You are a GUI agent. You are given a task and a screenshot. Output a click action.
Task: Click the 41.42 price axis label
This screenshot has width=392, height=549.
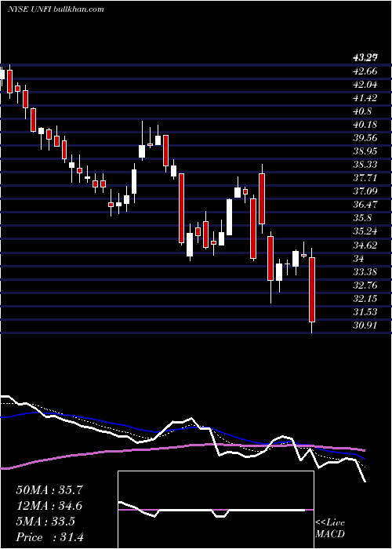pyautogui.click(x=365, y=98)
